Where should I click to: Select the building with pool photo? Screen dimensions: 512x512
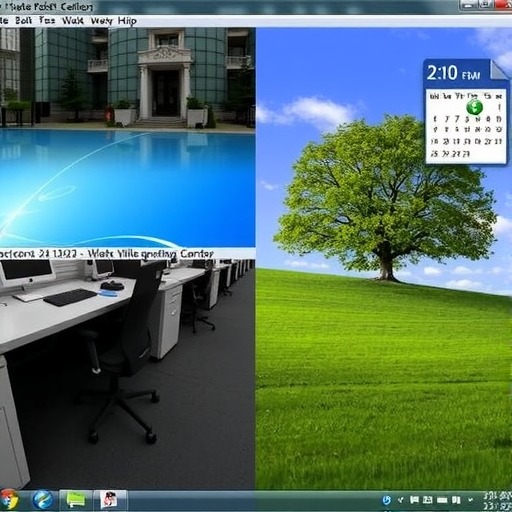click(127, 137)
